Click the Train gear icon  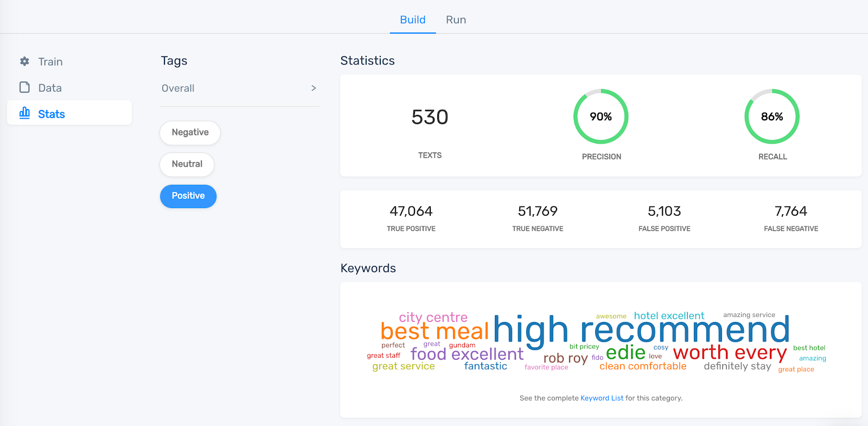point(24,61)
